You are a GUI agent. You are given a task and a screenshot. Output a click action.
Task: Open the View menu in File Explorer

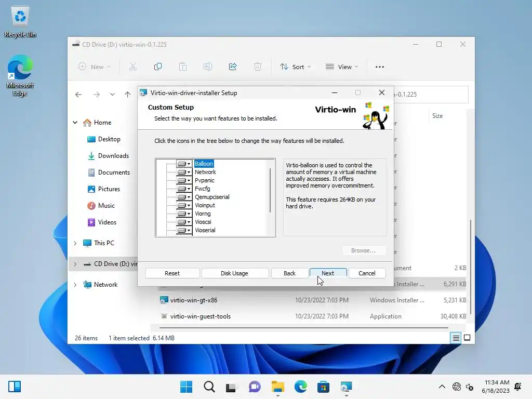pyautogui.click(x=342, y=67)
